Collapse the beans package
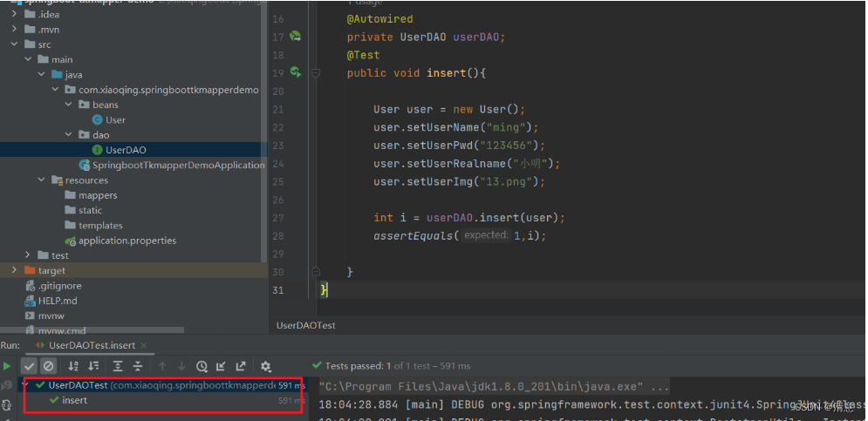 (x=69, y=105)
